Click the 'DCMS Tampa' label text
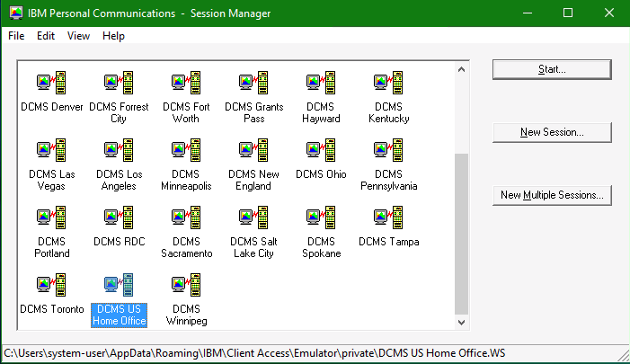Screen dimensions: 630x364 pyautogui.click(x=389, y=242)
